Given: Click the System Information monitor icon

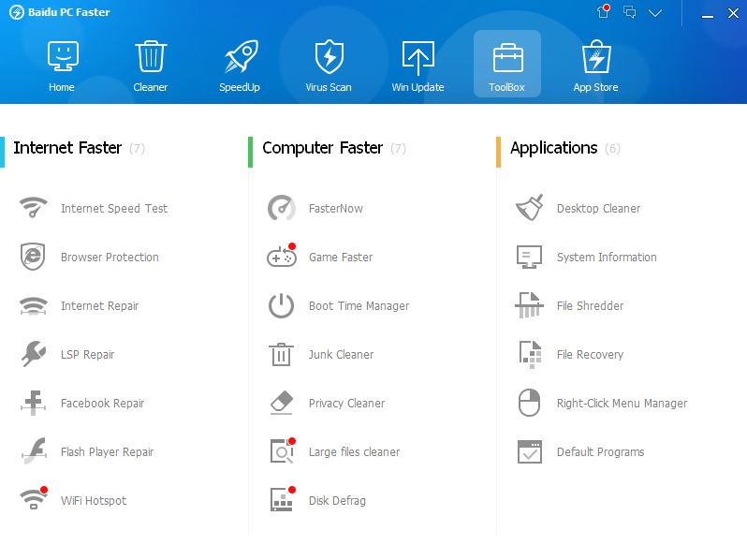Looking at the screenshot, I should (529, 257).
